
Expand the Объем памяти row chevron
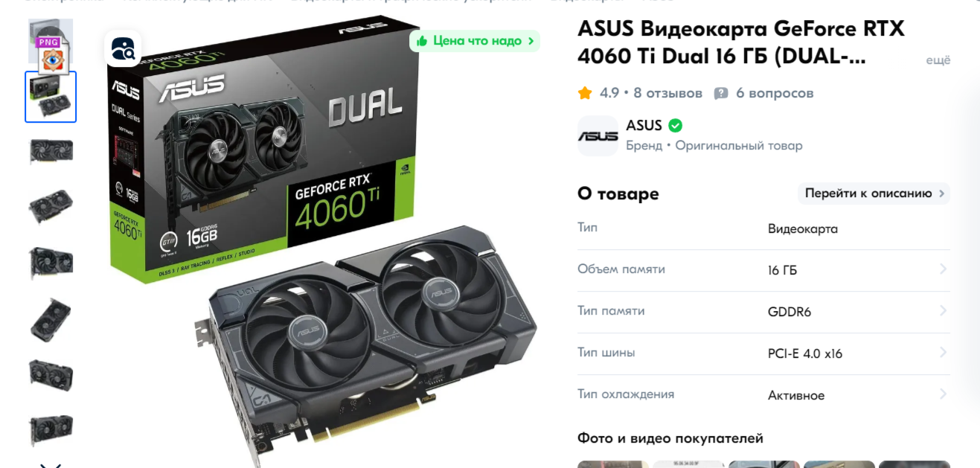[x=943, y=269]
